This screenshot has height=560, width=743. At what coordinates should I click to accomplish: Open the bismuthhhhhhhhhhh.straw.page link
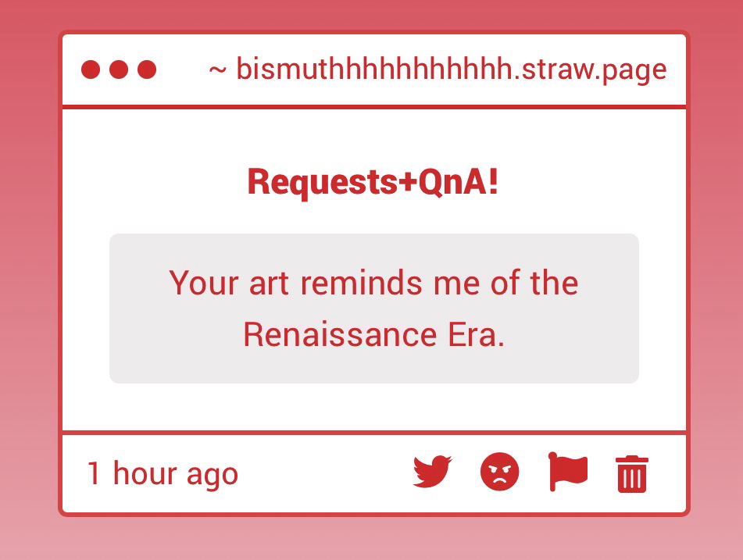(x=451, y=70)
